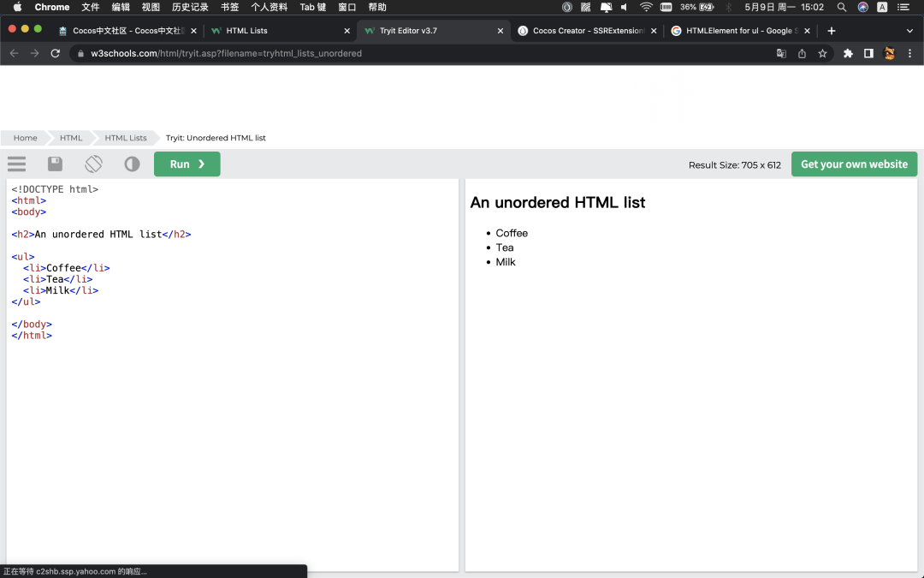Screen dimensions: 924x578
Task: Open the 书签 menu
Action: [x=229, y=7]
